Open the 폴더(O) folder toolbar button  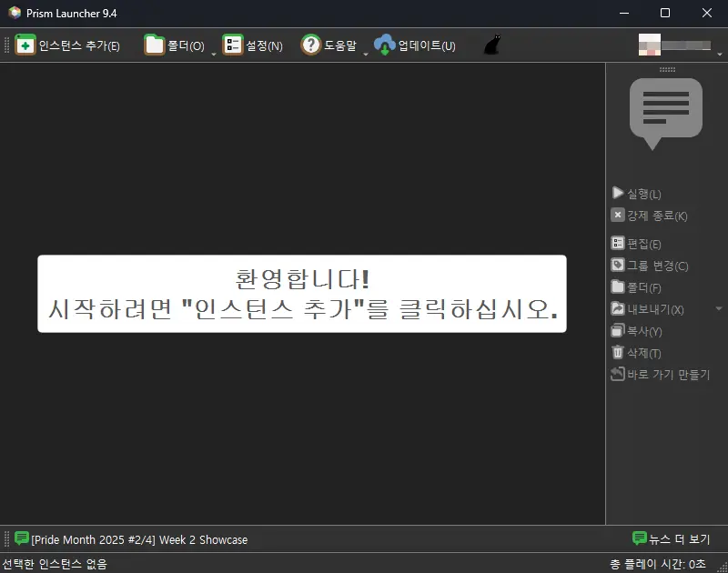click(174, 45)
